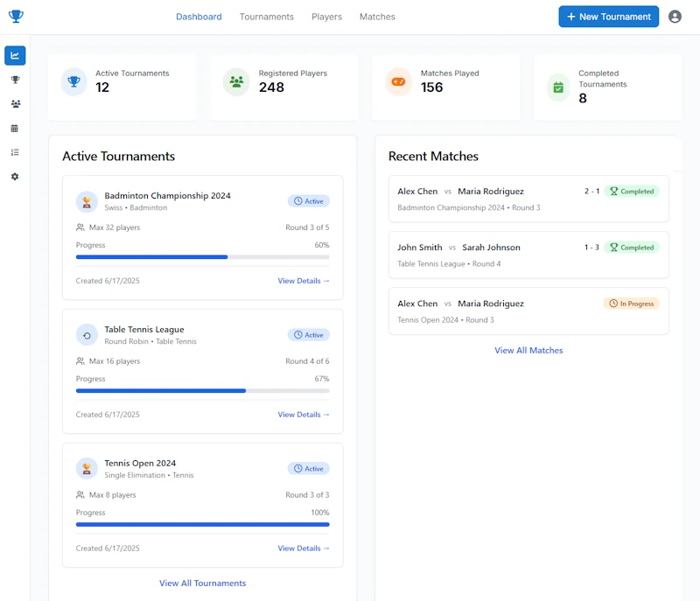Click the Badminton Championship 2024 trophy icon
The image size is (700, 601).
87,202
